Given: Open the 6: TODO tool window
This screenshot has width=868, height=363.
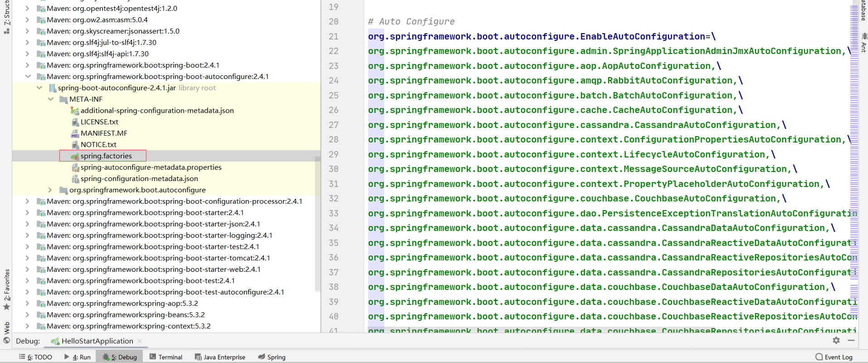Looking at the screenshot, I should [35, 357].
